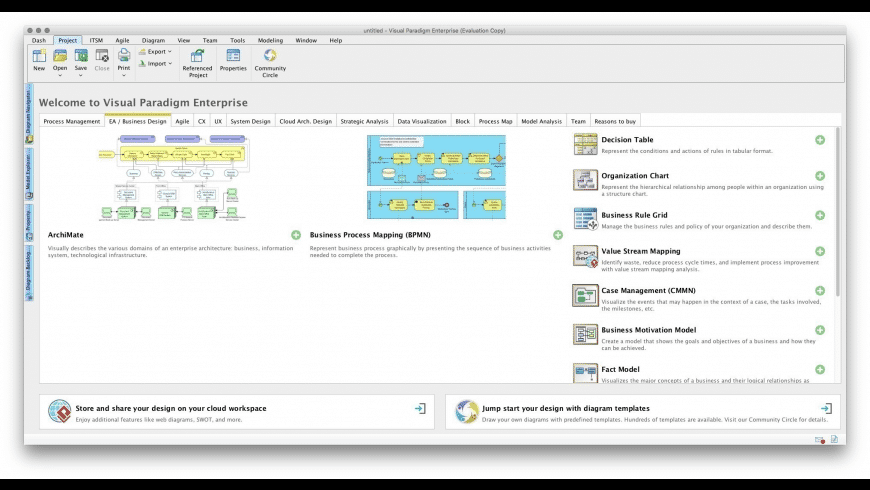Click the BPMN diagram thumbnail
This screenshot has height=490, width=870.
tap(436, 178)
